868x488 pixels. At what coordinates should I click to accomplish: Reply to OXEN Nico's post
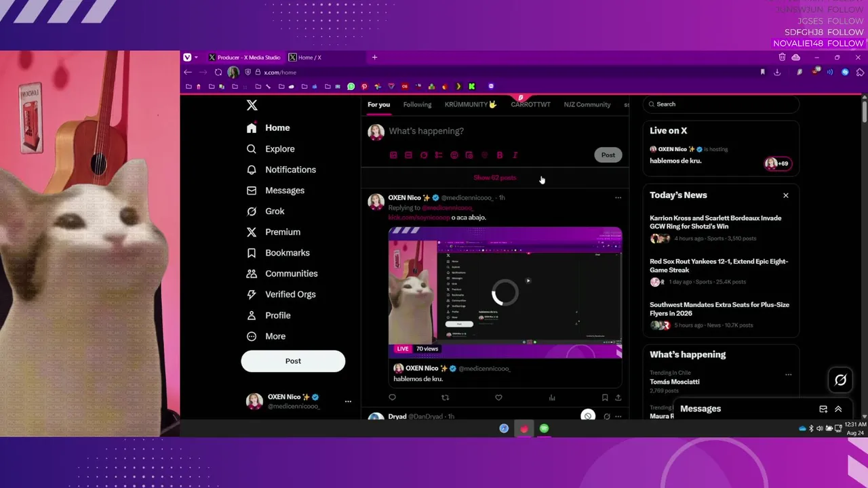click(x=392, y=398)
